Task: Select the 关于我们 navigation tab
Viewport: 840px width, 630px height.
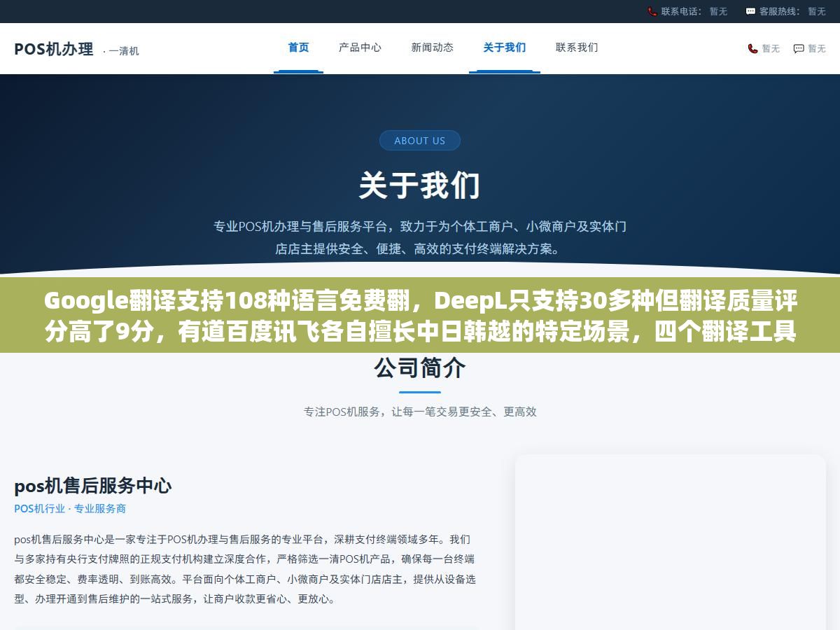Action: (504, 48)
